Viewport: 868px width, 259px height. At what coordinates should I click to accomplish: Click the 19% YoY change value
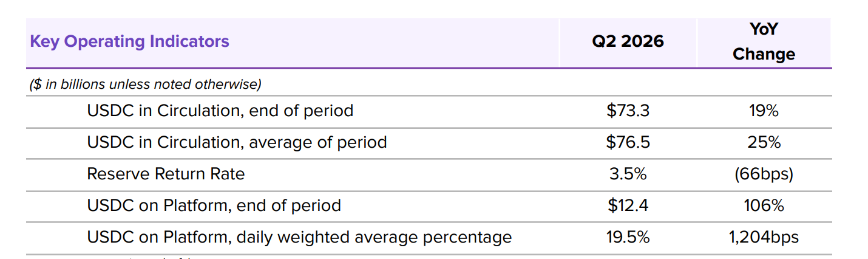click(x=764, y=111)
